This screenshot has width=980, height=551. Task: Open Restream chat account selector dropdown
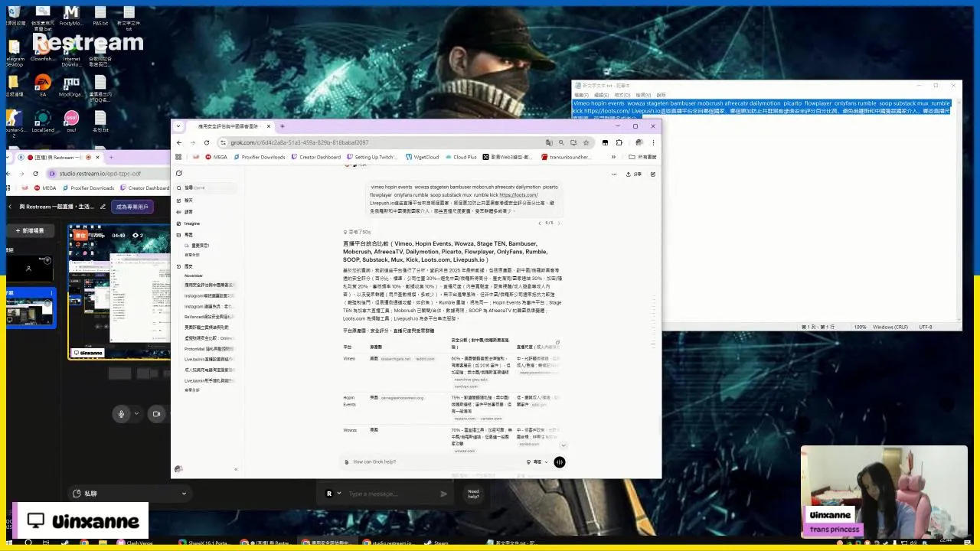click(332, 494)
